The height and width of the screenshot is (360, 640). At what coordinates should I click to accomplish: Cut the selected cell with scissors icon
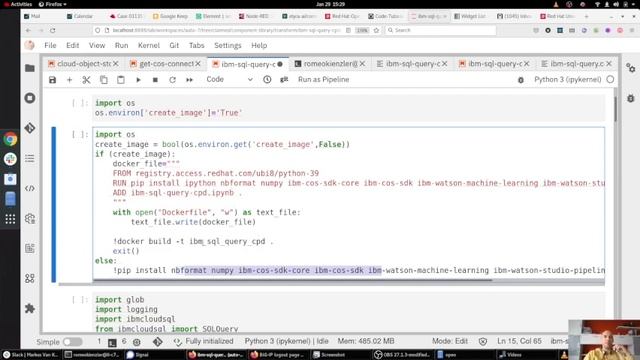tap(87, 80)
